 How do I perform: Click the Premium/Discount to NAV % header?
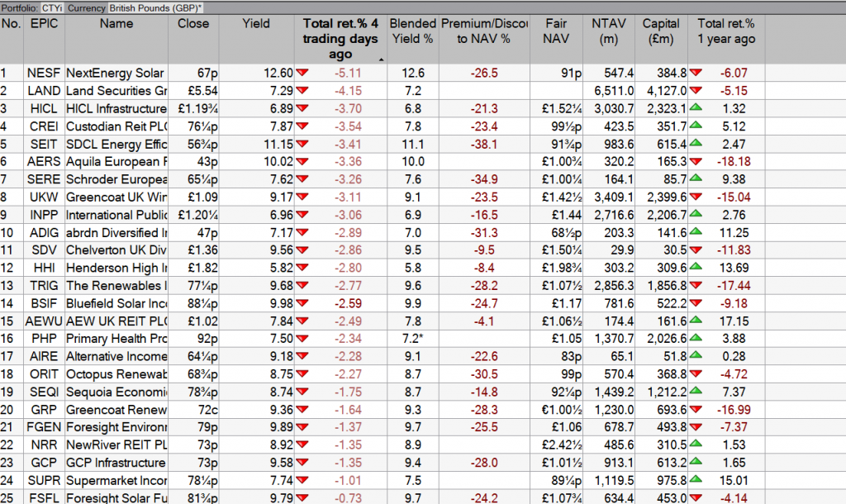point(484,39)
